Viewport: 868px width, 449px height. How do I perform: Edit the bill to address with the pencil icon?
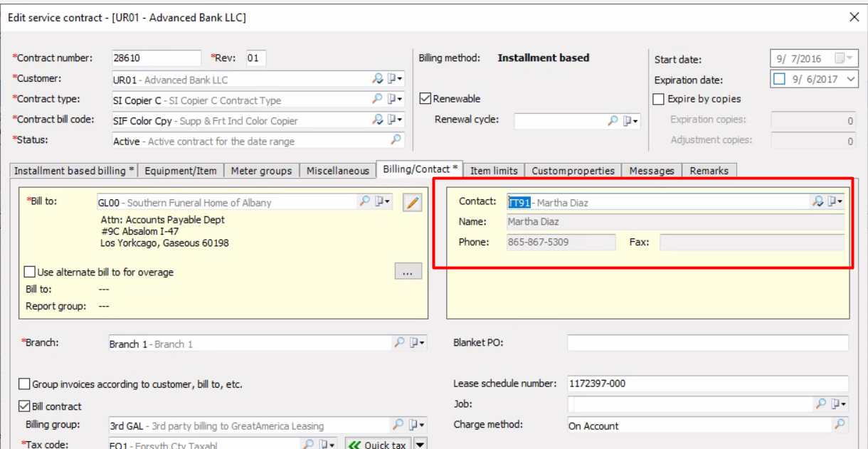pos(412,203)
